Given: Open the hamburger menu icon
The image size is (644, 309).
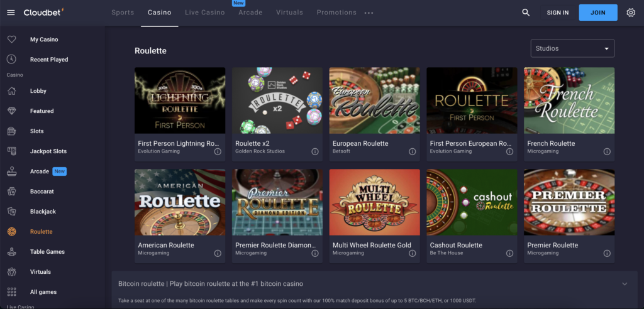Looking at the screenshot, I should [11, 13].
